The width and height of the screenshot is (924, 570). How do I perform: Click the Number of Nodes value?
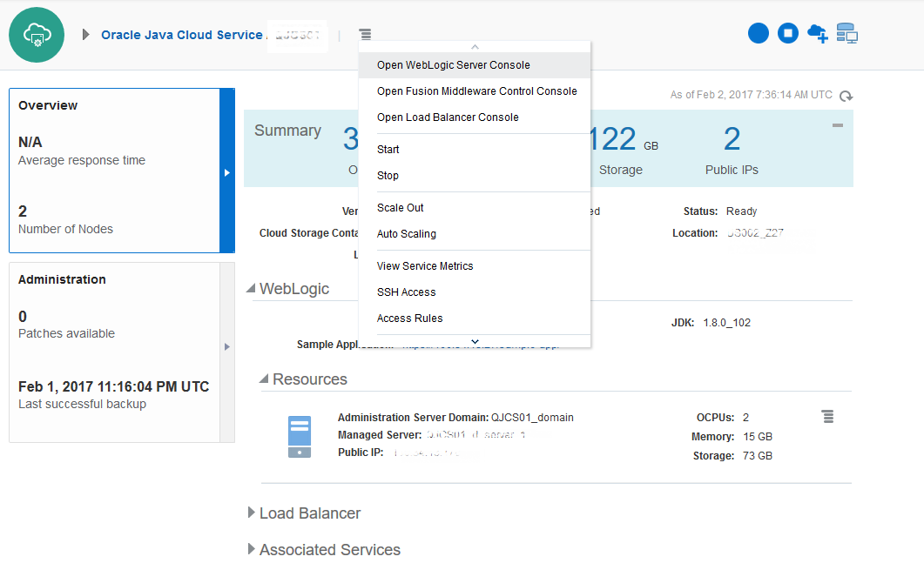click(23, 211)
